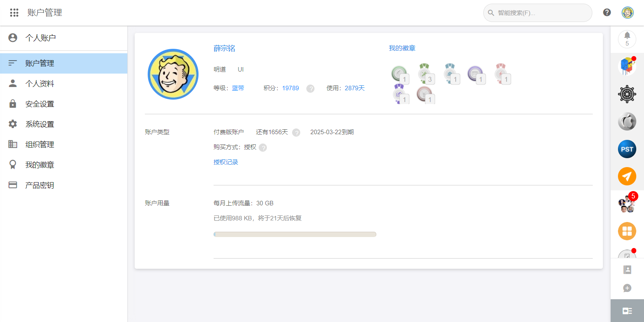This screenshot has width=644, height=322.
Task: Click the 每月上传流量: 30 GB text
Action: (243, 203)
